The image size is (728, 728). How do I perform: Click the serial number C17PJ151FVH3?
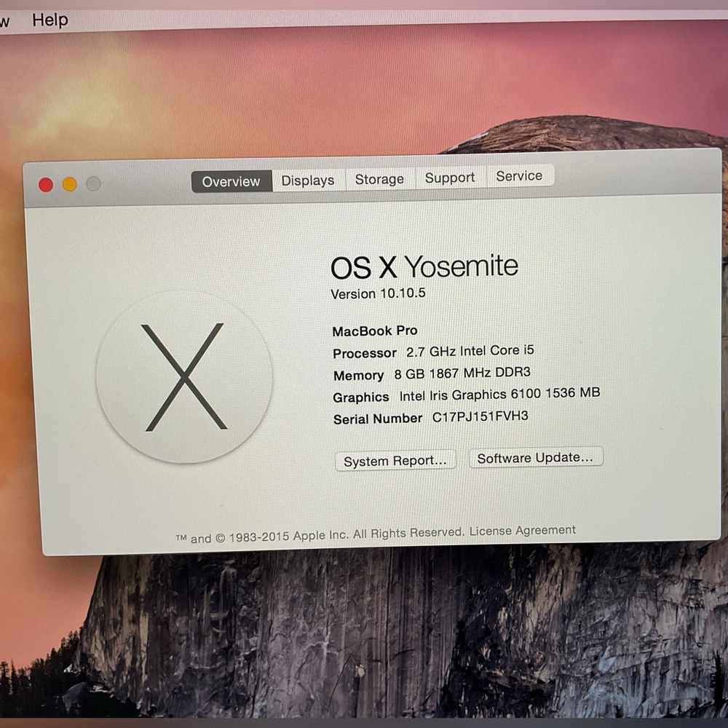pyautogui.click(x=480, y=416)
